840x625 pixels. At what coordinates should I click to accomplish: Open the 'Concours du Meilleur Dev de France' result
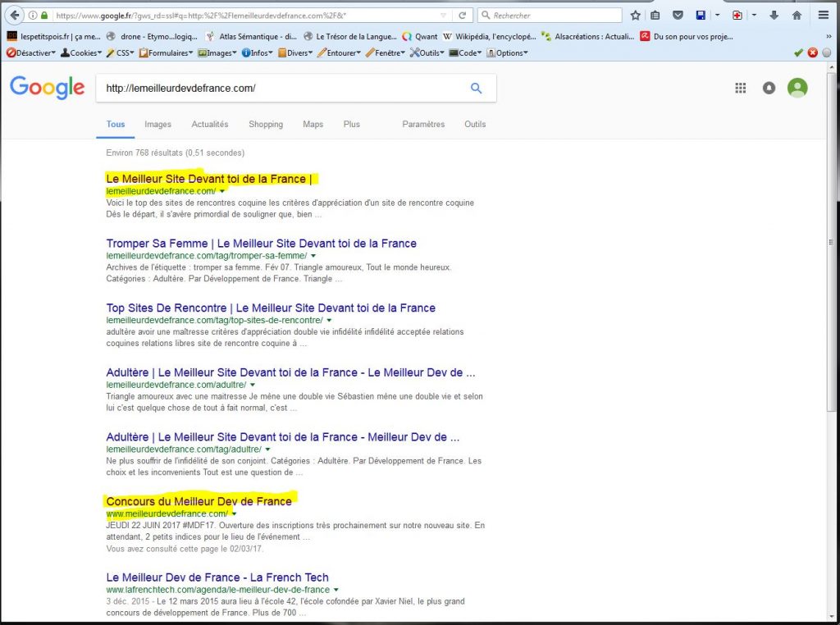pyautogui.click(x=199, y=501)
